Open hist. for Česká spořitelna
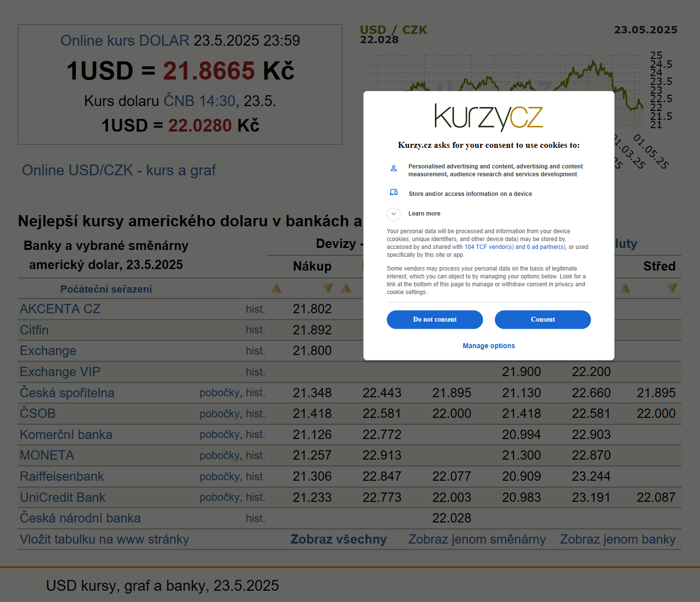Image resolution: width=700 pixels, height=602 pixels. tap(255, 393)
